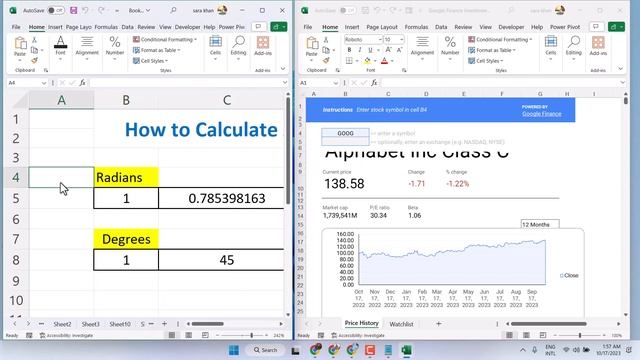640x360 pixels.
Task: Open Comments icon in right Excel window
Action: [596, 27]
